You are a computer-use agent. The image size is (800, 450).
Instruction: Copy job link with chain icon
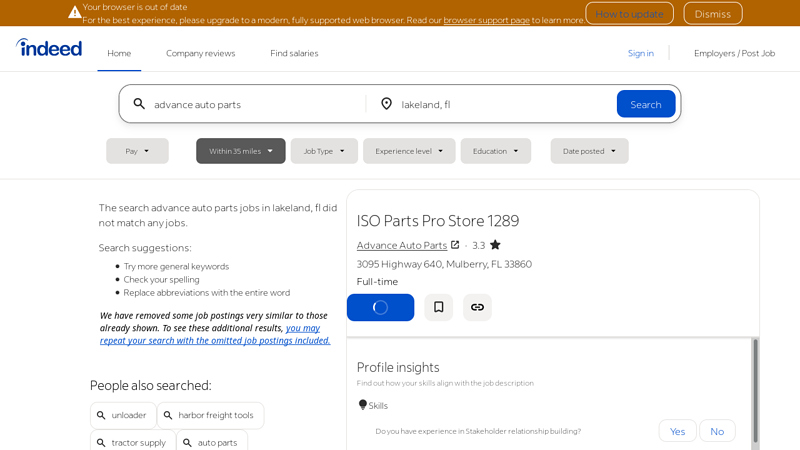coord(477,307)
